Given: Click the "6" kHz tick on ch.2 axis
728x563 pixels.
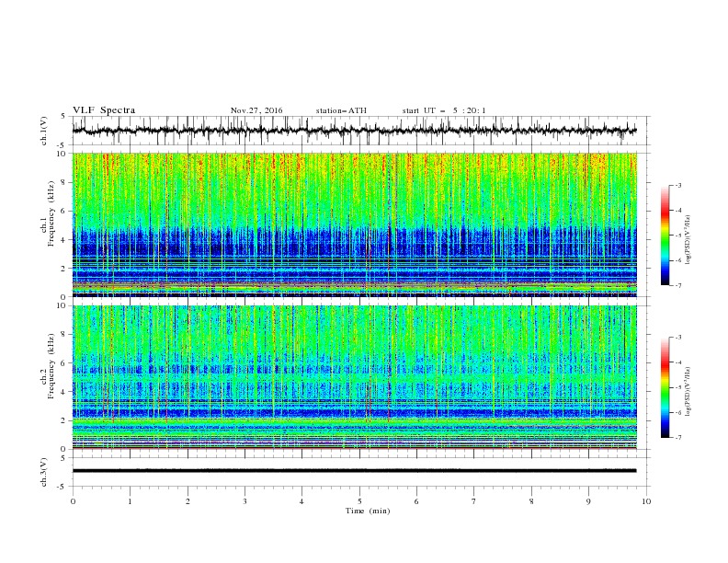Looking at the screenshot, I should (x=63, y=363).
